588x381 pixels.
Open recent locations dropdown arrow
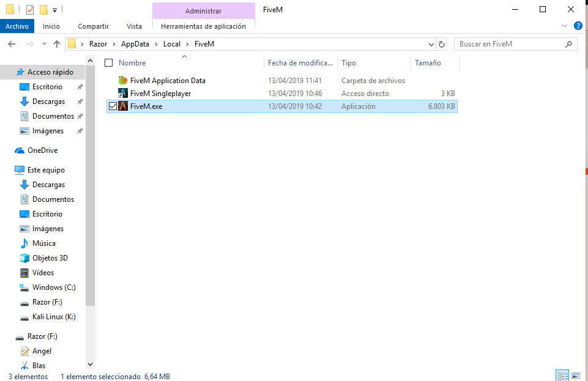pyautogui.click(x=44, y=44)
